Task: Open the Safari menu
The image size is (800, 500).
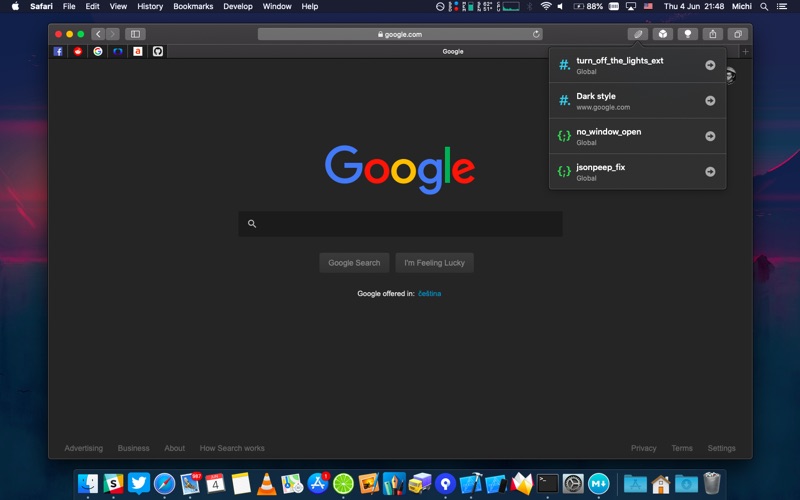Action: (x=41, y=6)
